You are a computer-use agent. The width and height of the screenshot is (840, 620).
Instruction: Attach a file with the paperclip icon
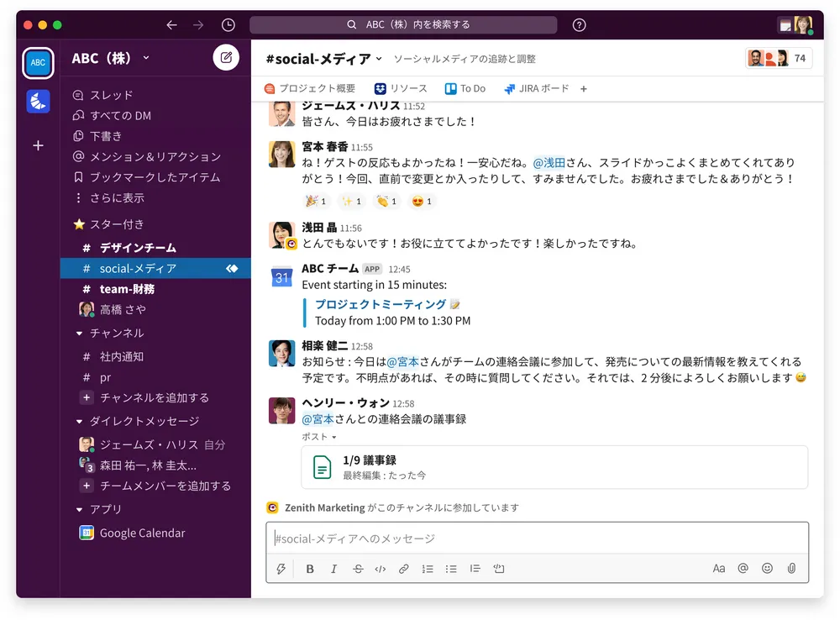[x=790, y=569]
